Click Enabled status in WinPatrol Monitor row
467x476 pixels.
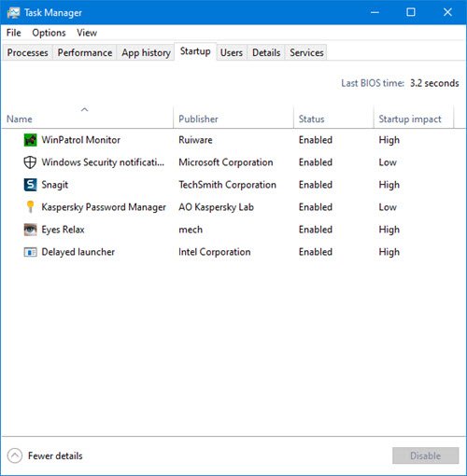(x=316, y=140)
